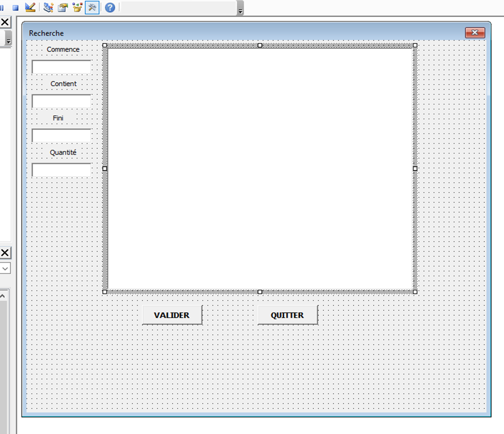This screenshot has width=504, height=434.
Task: Toggle the Toolbox hammer-and-wrench icon
Action: (92, 7)
